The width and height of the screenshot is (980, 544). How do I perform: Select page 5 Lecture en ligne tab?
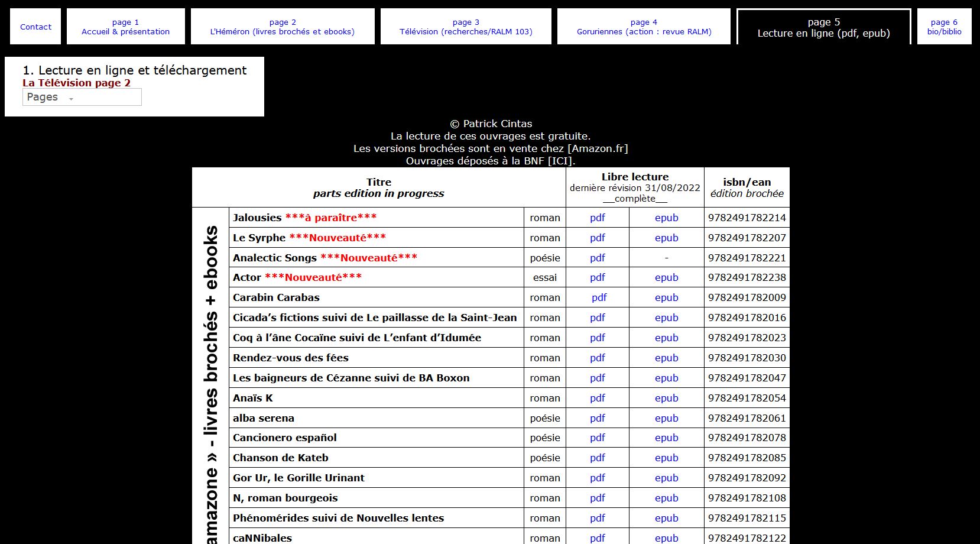coord(824,27)
